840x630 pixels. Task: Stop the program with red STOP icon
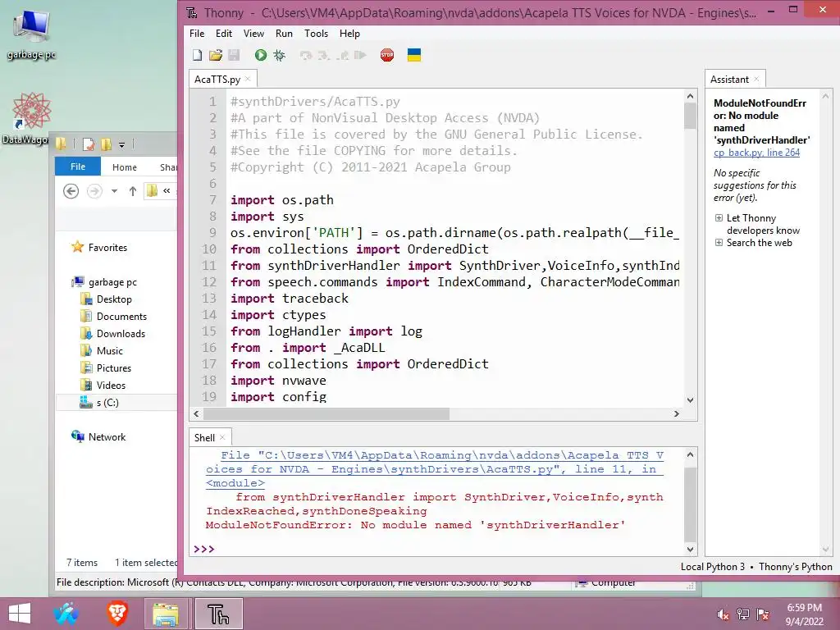pyautogui.click(x=387, y=55)
